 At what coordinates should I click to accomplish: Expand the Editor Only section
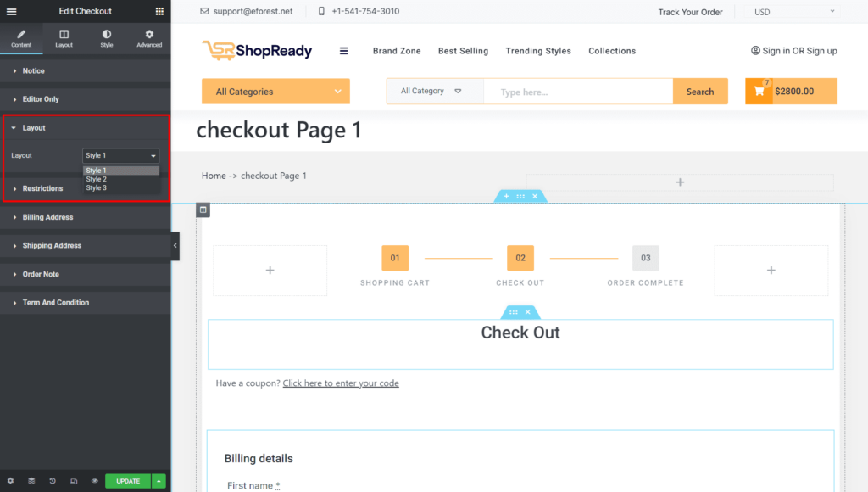click(x=86, y=99)
